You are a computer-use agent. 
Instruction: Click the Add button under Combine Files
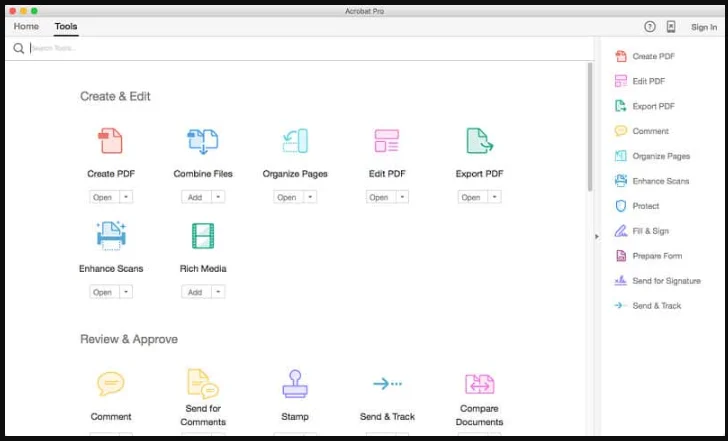click(x=197, y=197)
